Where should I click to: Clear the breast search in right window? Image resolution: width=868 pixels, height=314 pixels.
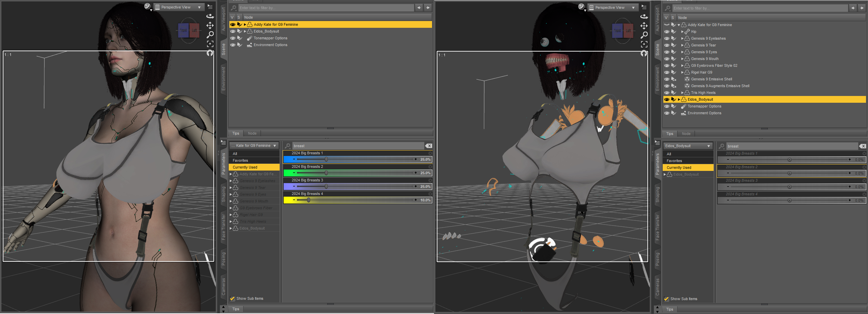coord(863,146)
